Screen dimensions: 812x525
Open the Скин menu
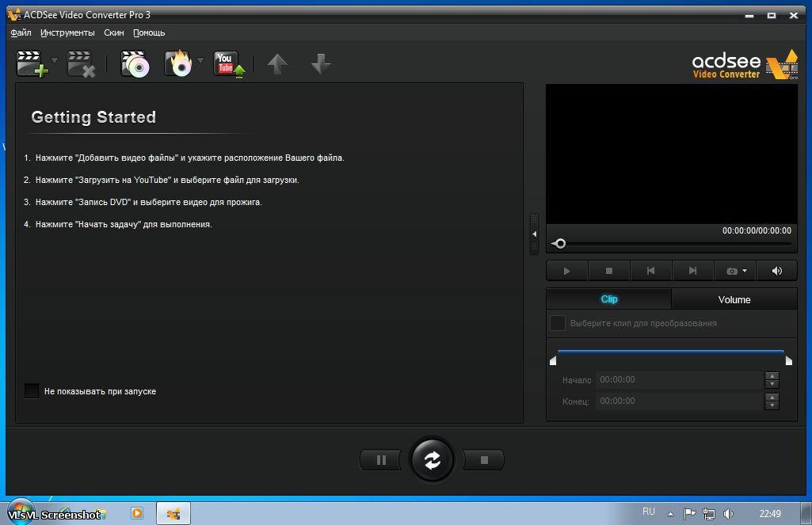[x=113, y=32]
